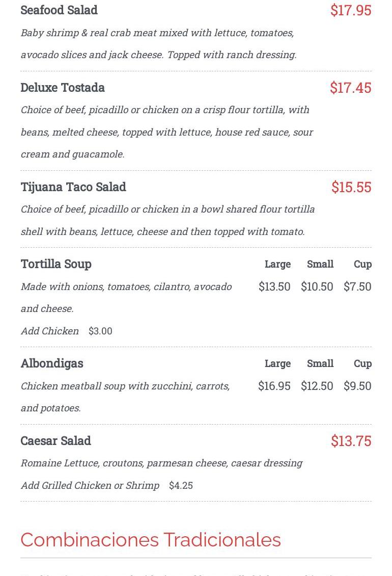Select the $15.55 Taco Salad price
This screenshot has height=576, width=392.
click(351, 187)
